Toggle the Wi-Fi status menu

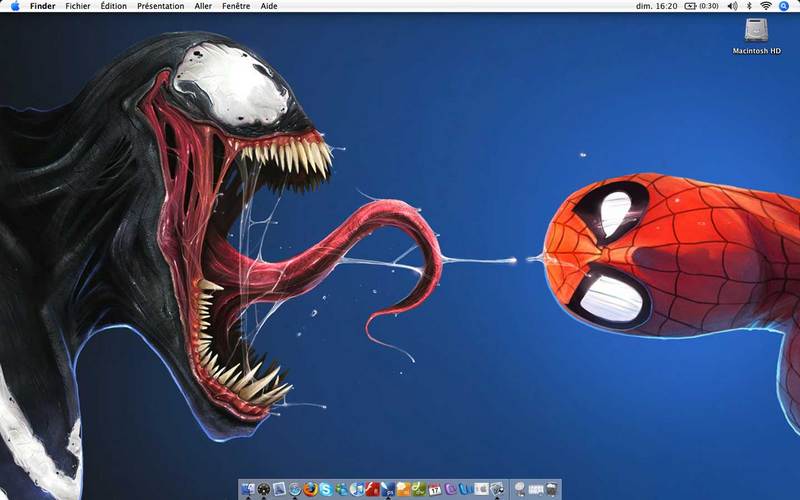click(766, 6)
